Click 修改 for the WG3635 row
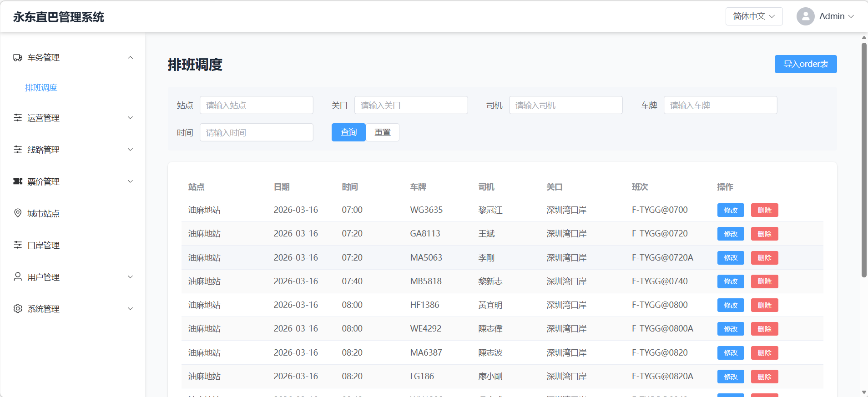This screenshot has height=397, width=868. 730,210
